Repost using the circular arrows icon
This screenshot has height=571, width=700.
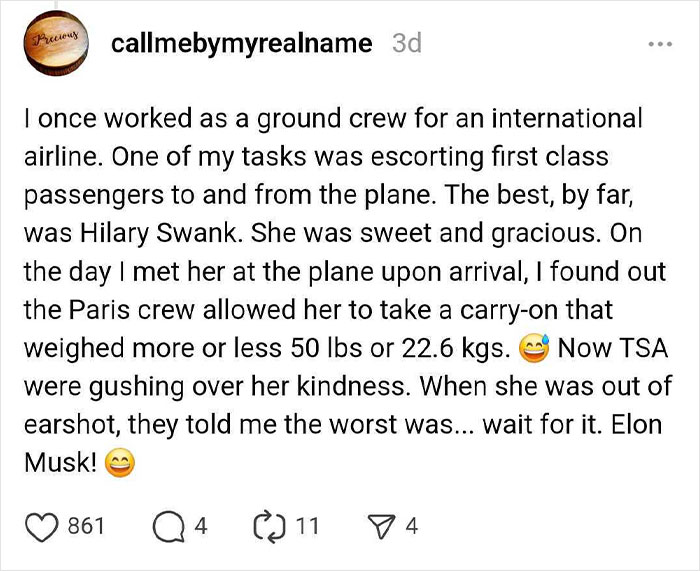(270, 525)
